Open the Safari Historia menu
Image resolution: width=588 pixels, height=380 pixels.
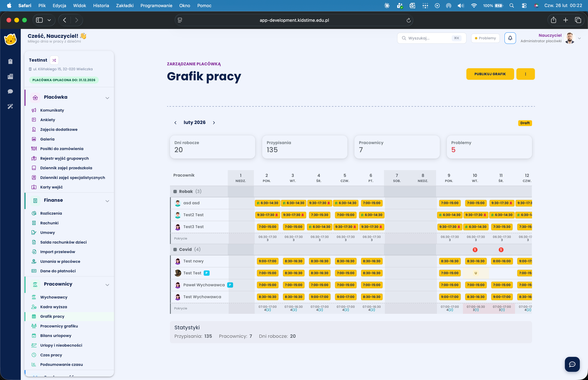coord(101,6)
